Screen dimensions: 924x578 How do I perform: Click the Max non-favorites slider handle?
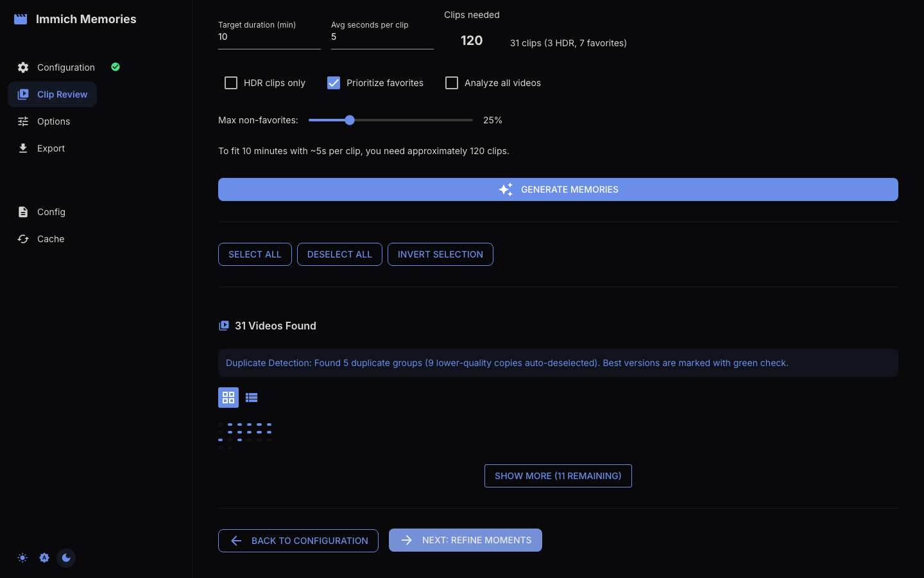tap(350, 120)
